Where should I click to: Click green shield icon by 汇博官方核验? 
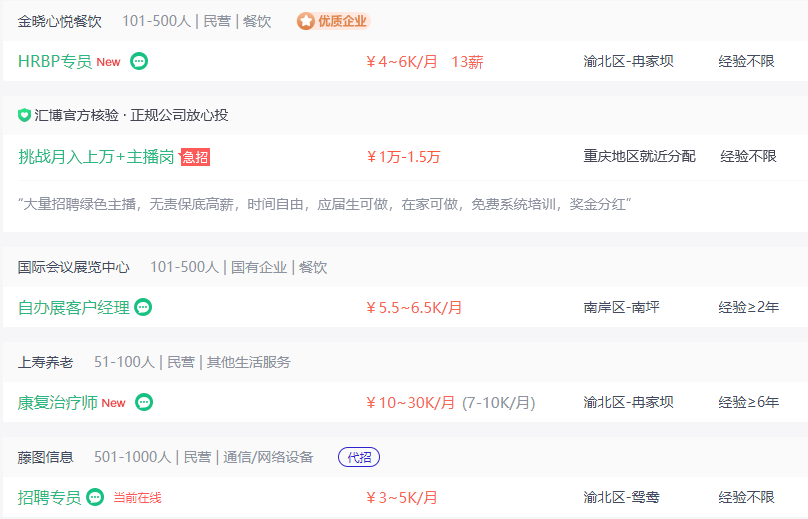24,115
